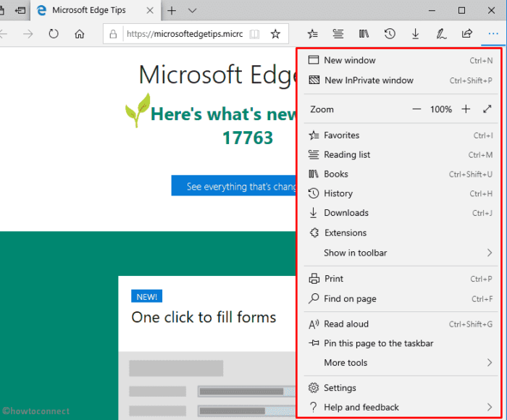Click One click to fill forms heading
Image resolution: width=507 pixels, height=420 pixels.
[204, 317]
